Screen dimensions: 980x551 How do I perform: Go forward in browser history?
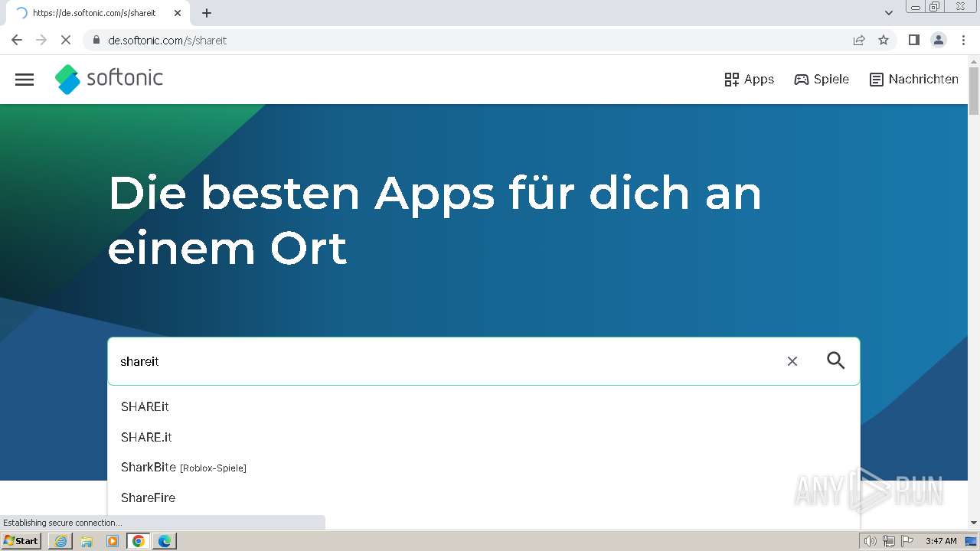pos(41,40)
